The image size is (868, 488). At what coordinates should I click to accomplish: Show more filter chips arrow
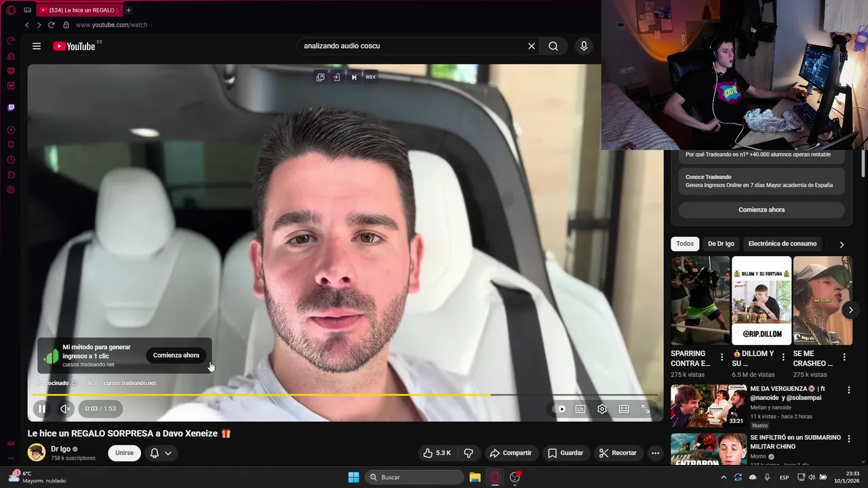point(842,244)
